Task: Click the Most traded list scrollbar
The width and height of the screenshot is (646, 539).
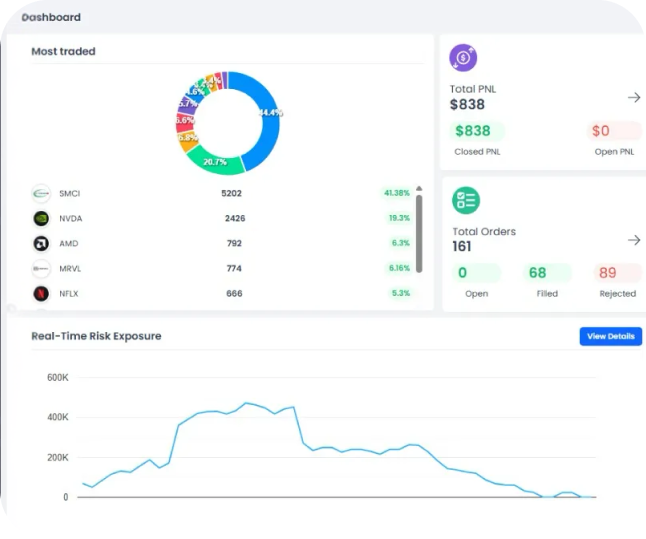Action: [418, 228]
